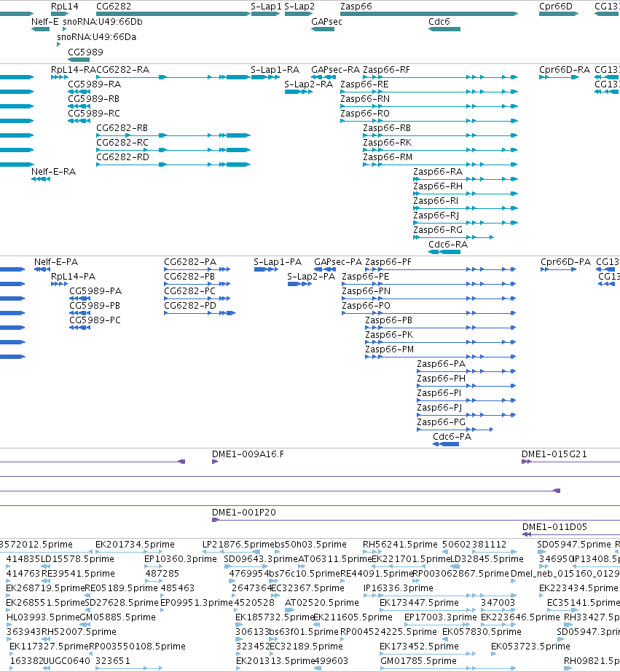Screen dimensions: 620x672
Task: Open the EK173447.5prime EST label
Action: (419, 603)
